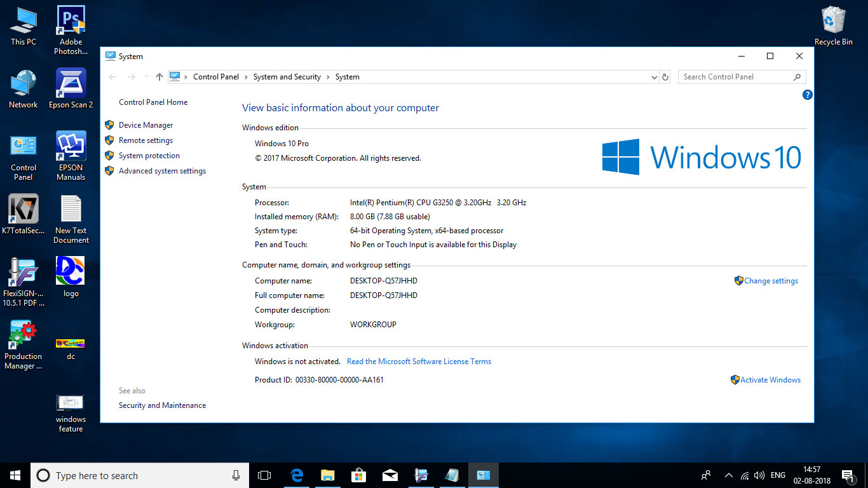Click the volume speaker tray icon
Screen dimensions: 868x488
tap(759, 475)
